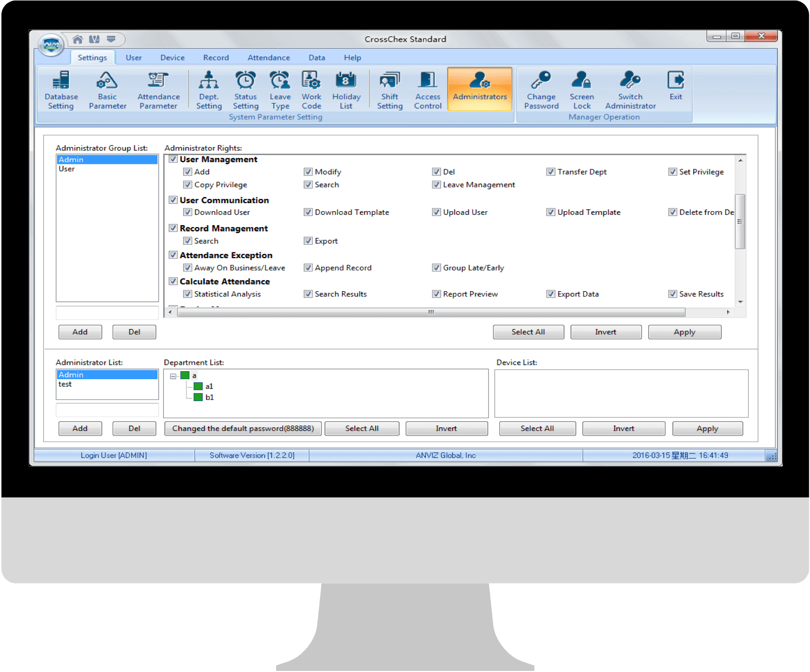Click the horizontal scrollbar in rights panel

tap(431, 313)
